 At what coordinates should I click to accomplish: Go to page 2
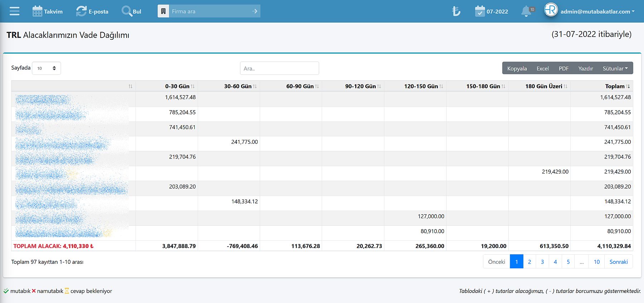click(x=530, y=262)
